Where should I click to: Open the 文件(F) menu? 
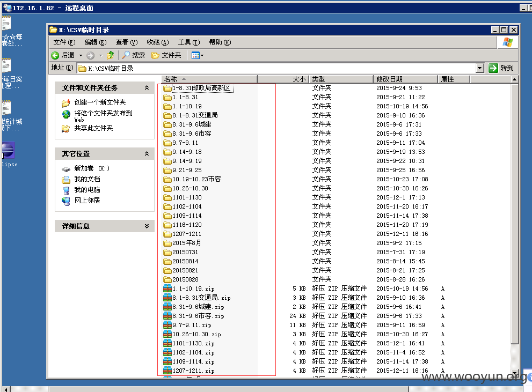[64, 42]
